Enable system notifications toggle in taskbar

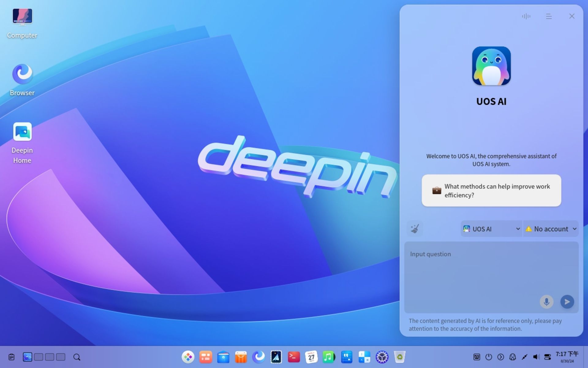coord(548,357)
